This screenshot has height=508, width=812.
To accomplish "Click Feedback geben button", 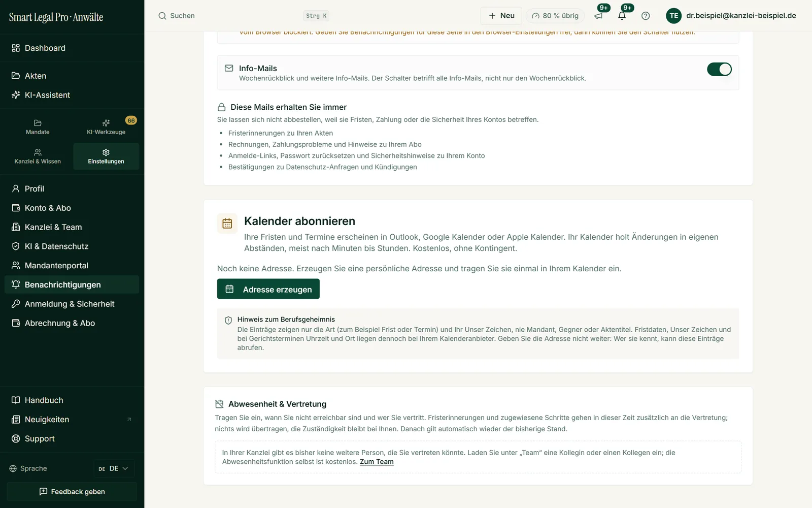I will (72, 492).
